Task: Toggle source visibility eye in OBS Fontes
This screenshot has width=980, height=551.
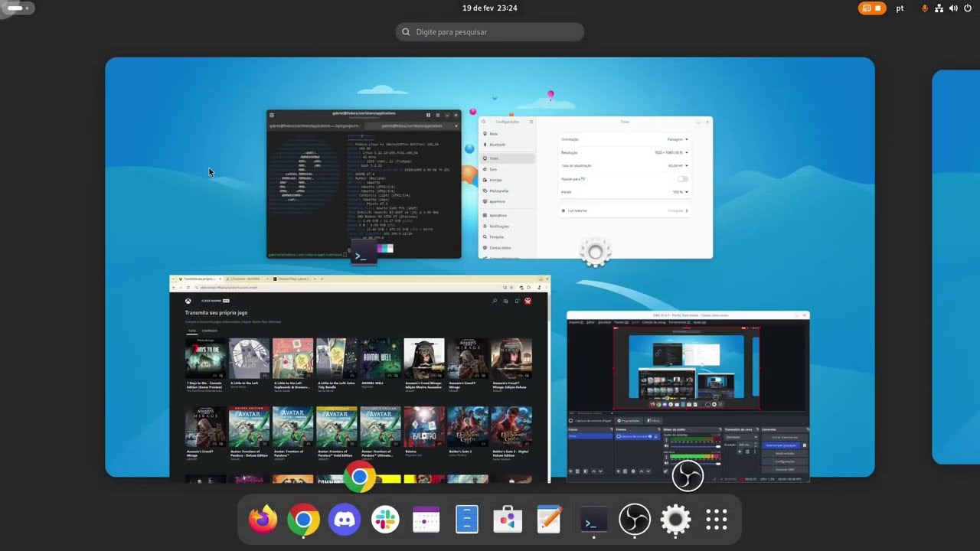Action: tap(650, 436)
